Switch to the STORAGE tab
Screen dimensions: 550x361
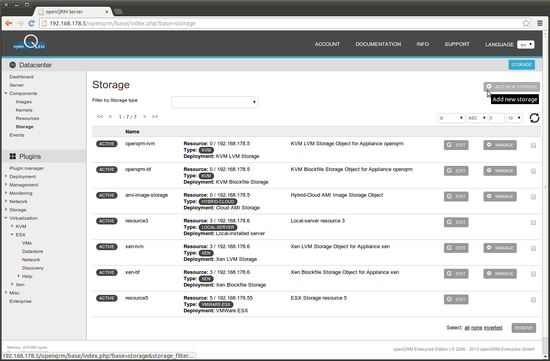pos(522,65)
